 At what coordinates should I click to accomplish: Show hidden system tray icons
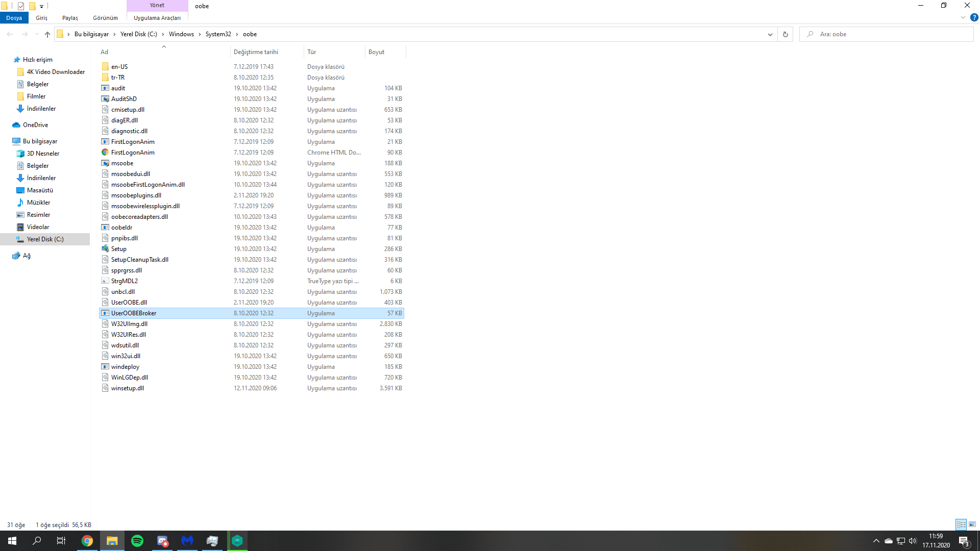click(x=876, y=541)
